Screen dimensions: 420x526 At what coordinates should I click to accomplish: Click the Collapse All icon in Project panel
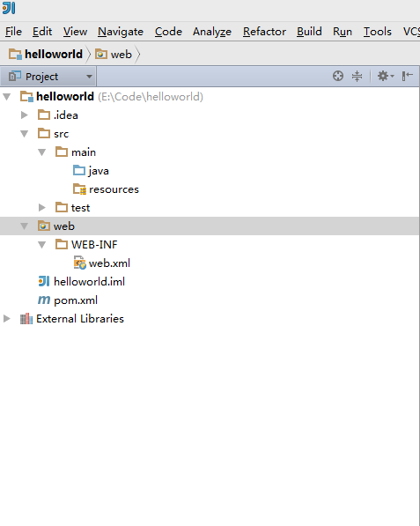tap(357, 76)
